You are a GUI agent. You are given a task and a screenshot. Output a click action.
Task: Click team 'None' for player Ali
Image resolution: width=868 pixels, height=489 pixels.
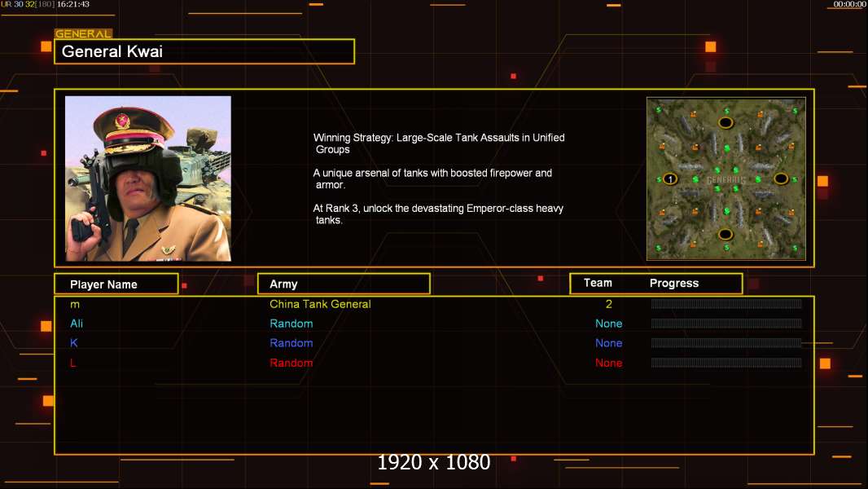coord(609,324)
